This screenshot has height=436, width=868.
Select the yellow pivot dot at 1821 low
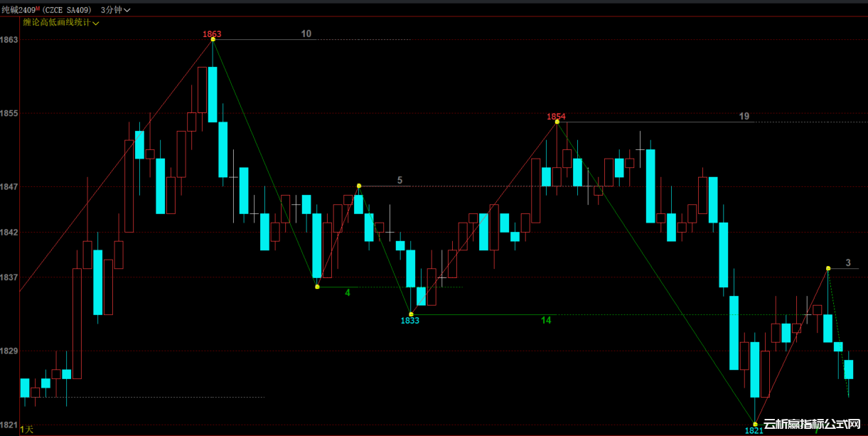755,424
